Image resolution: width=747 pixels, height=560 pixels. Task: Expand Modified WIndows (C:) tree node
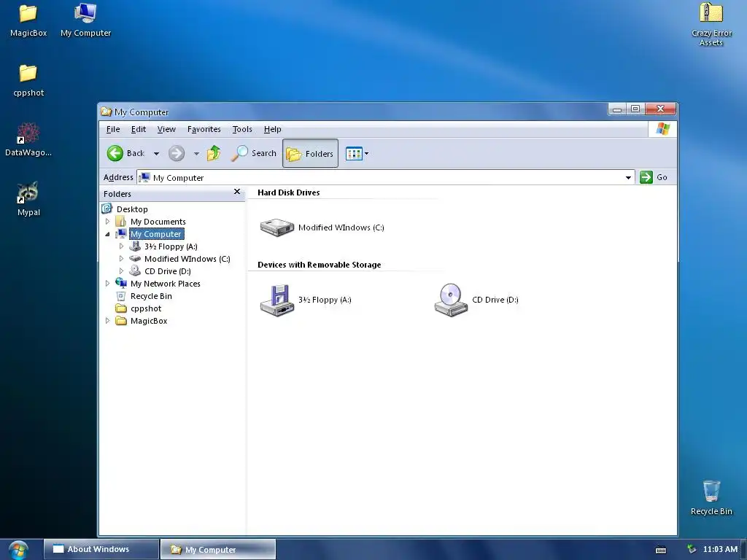[122, 259]
